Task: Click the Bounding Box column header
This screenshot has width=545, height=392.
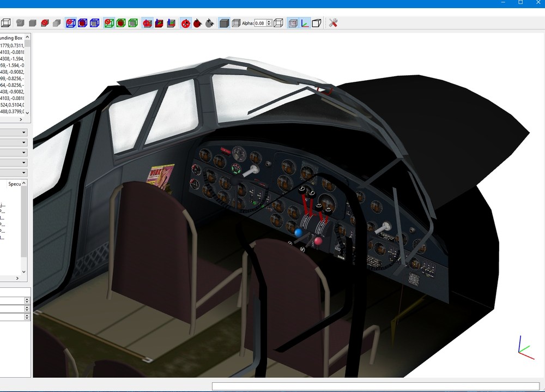Action: pyautogui.click(x=11, y=38)
